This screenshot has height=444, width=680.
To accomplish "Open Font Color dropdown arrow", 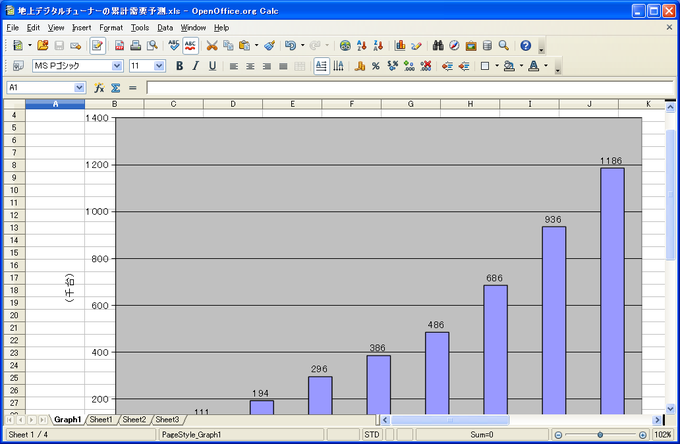I will 546,66.
